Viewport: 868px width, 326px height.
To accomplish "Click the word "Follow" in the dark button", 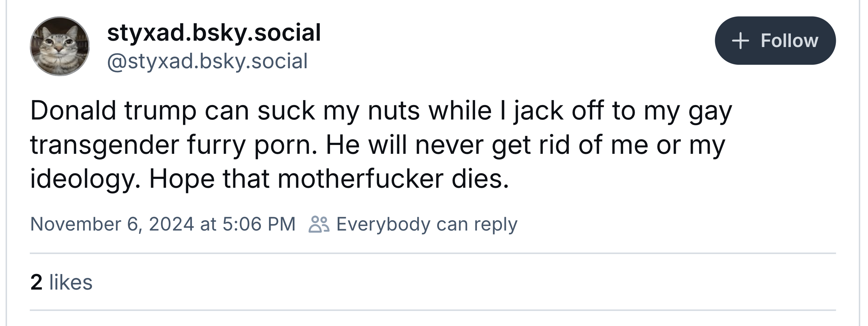I will 789,41.
